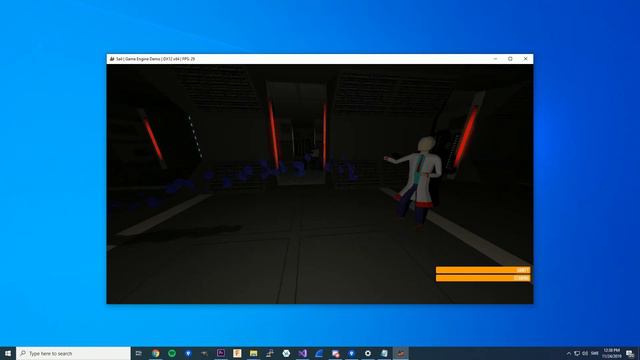Open Adobe Premiere Pro from the taskbar
Image resolution: width=640 pixels, height=360 pixels.
[221, 353]
